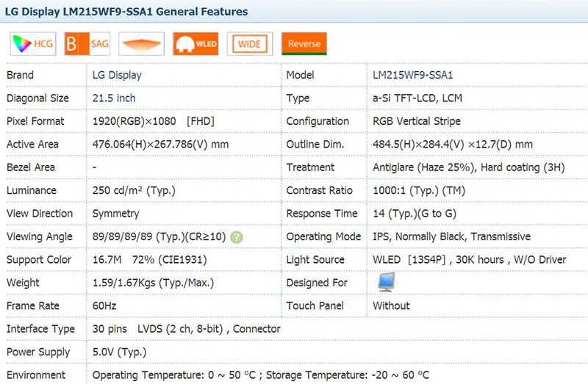Viewport: 588px width, 384px height.
Task: Click the Reverse feature badge
Action: pyautogui.click(x=304, y=44)
